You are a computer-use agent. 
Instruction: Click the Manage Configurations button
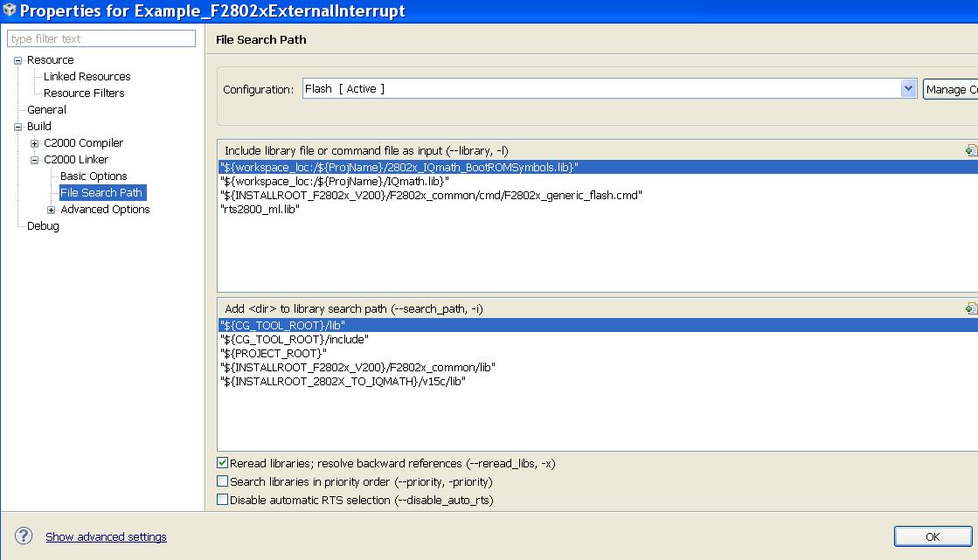click(x=951, y=87)
